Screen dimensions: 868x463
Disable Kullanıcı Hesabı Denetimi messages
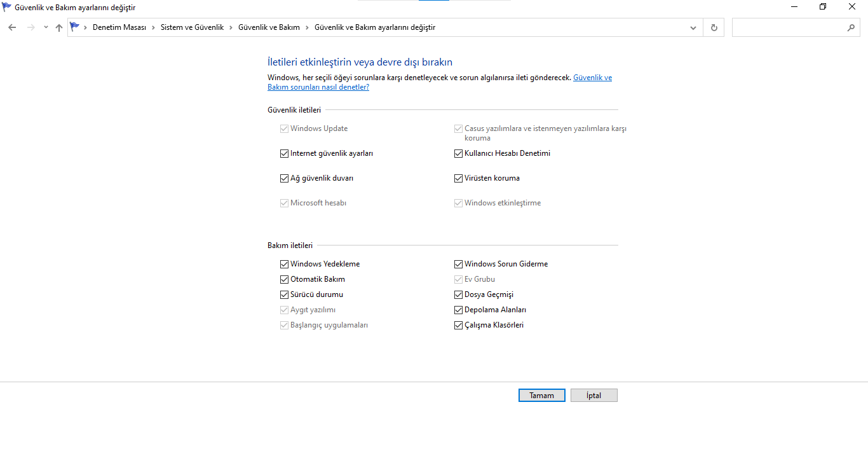[458, 153]
